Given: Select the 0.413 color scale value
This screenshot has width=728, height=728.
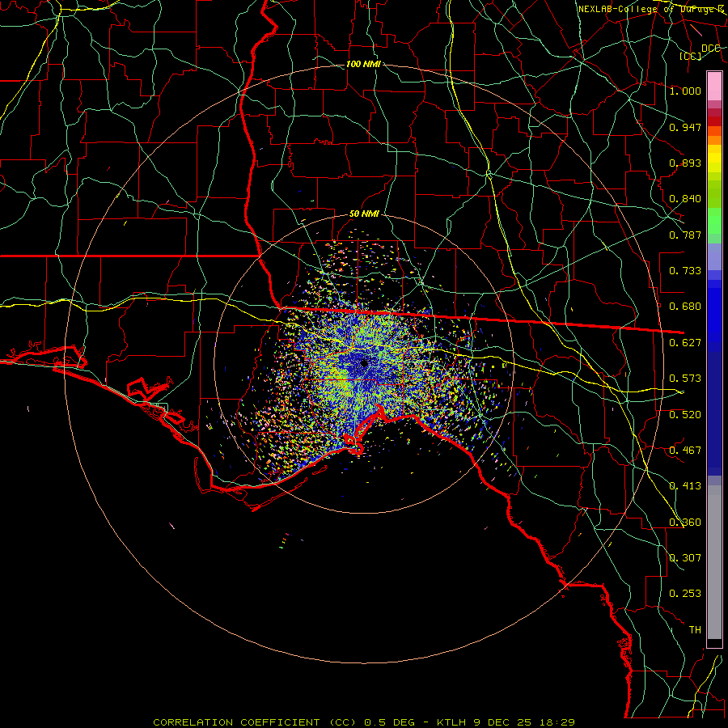Looking at the screenshot, I should 685,486.
